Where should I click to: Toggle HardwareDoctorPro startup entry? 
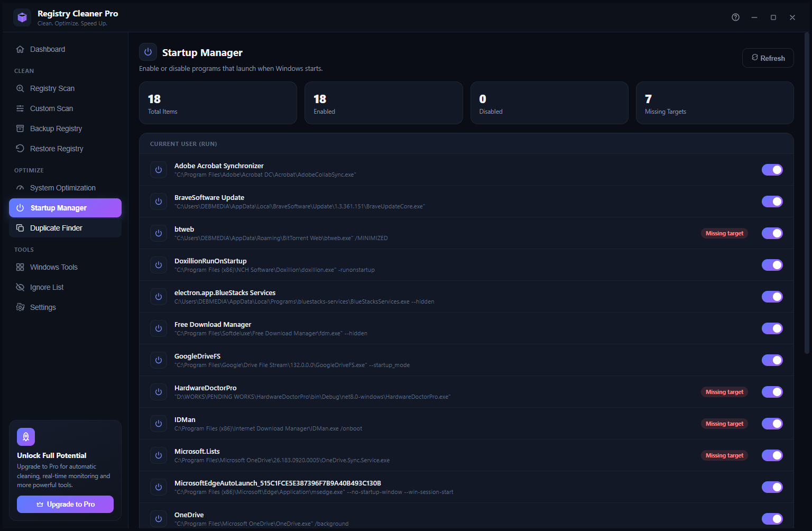point(772,392)
